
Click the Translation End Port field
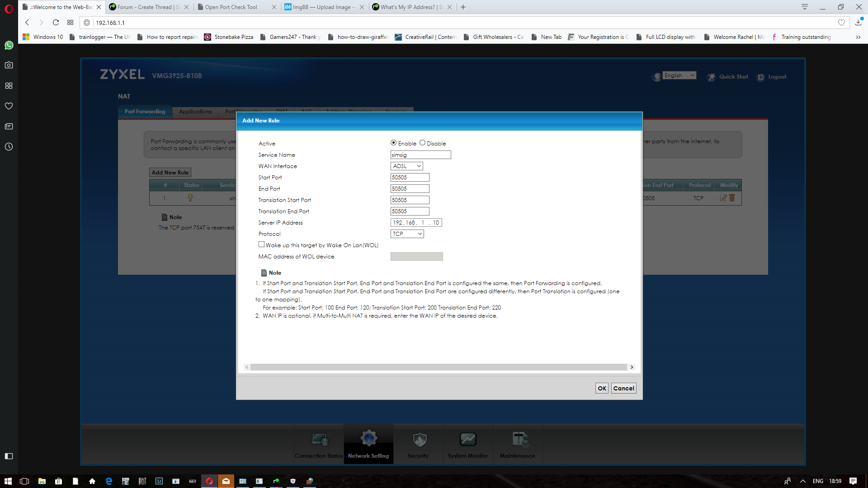pos(410,211)
